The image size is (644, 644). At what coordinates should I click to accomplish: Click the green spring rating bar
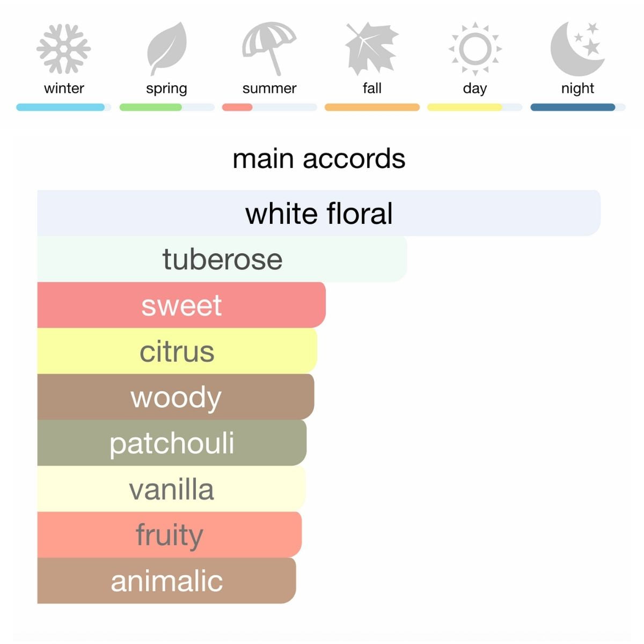[x=151, y=107]
